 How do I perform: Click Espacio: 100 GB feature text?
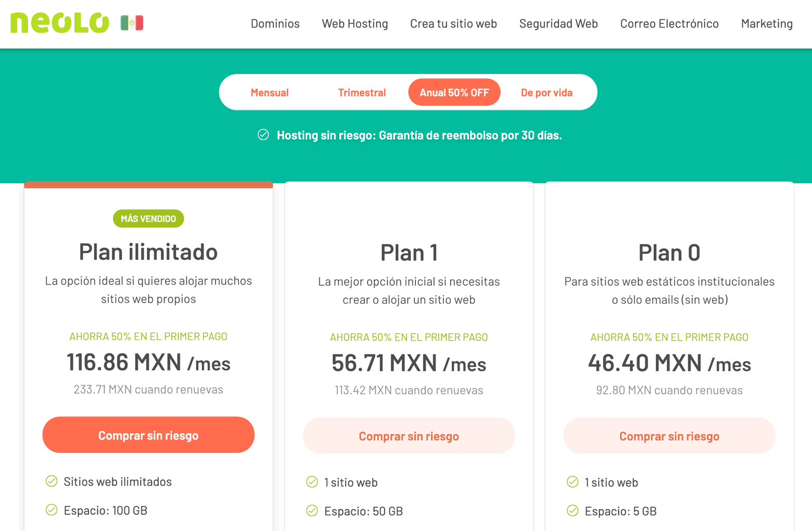(x=106, y=510)
